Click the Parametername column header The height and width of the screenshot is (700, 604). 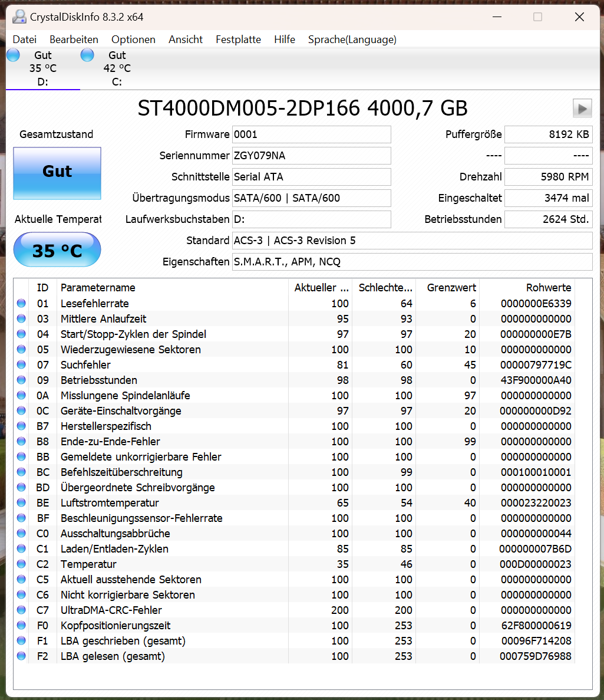(173, 288)
